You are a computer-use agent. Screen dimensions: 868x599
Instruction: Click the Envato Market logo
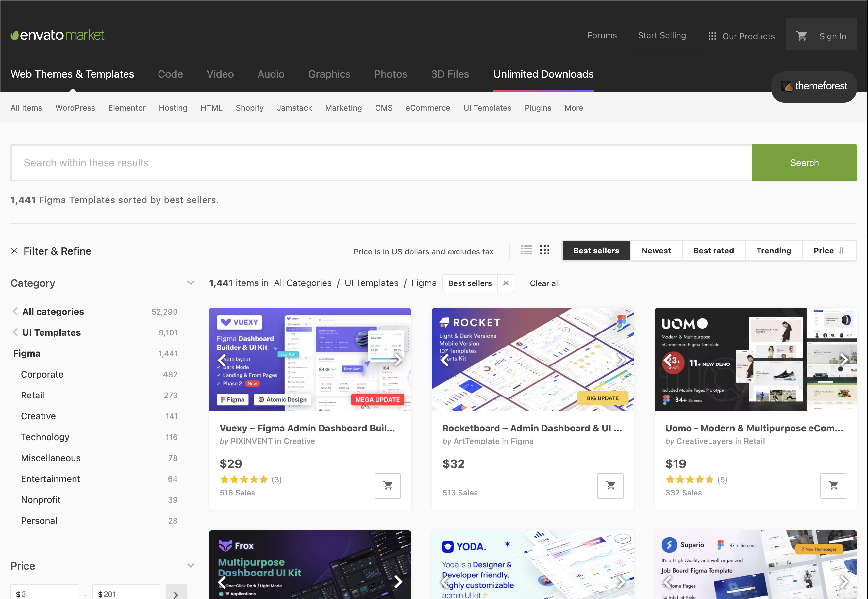click(58, 35)
